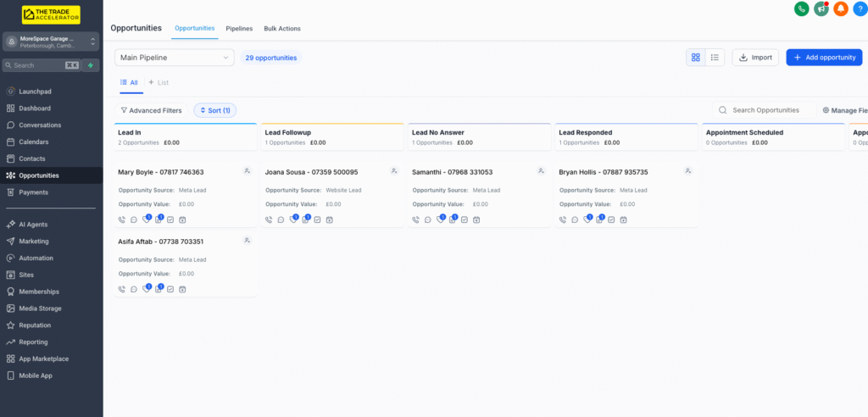Open the Bulk Actions tab
Image resolution: width=868 pixels, height=417 pixels.
[x=282, y=29]
